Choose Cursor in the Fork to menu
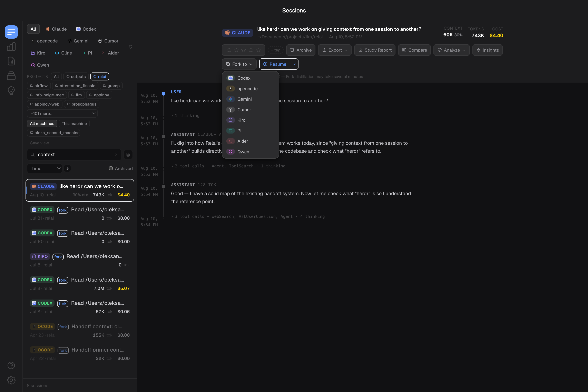Image resolution: width=588 pixels, height=392 pixels. tap(251, 110)
